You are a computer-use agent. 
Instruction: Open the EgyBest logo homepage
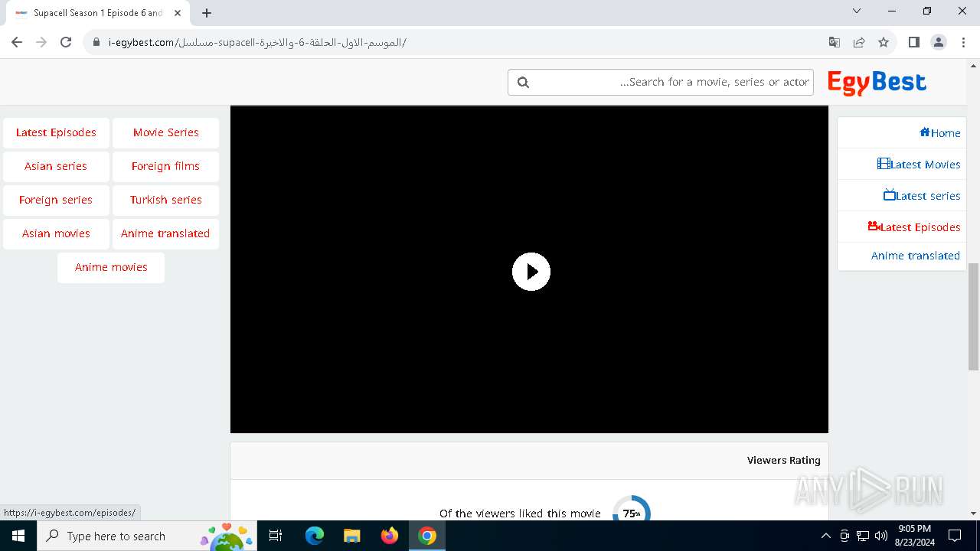pyautogui.click(x=877, y=83)
